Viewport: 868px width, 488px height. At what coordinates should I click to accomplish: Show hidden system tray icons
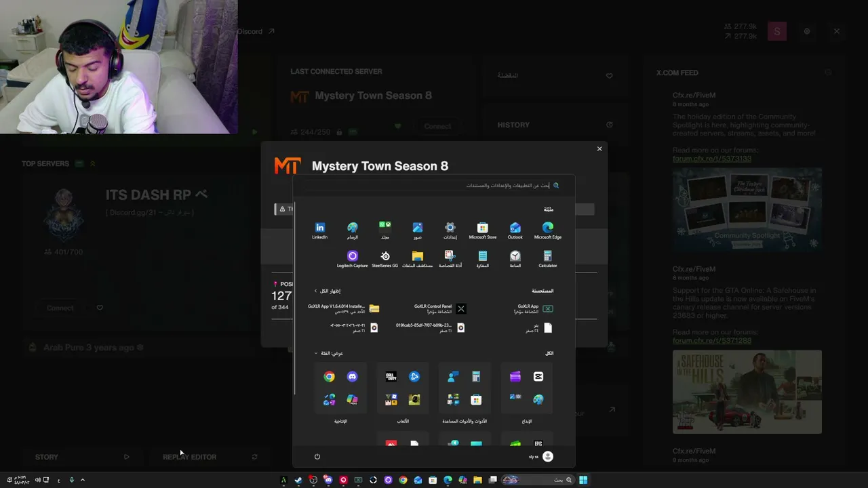click(83, 480)
